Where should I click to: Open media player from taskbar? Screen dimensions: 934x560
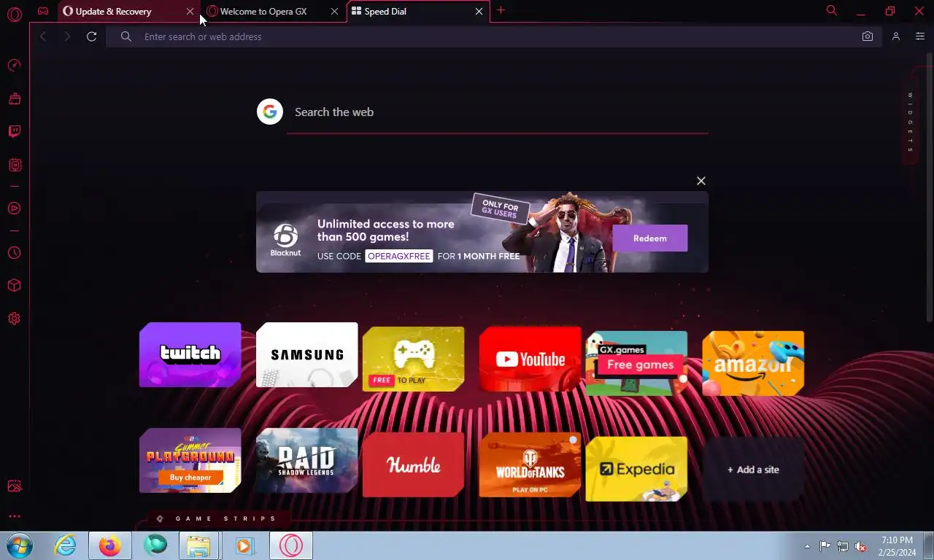point(244,545)
